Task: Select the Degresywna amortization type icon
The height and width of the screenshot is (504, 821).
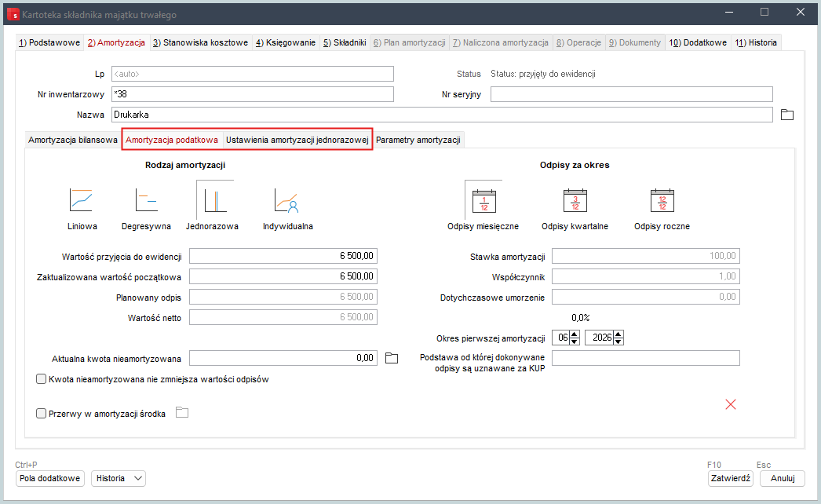Action: pyautogui.click(x=146, y=200)
